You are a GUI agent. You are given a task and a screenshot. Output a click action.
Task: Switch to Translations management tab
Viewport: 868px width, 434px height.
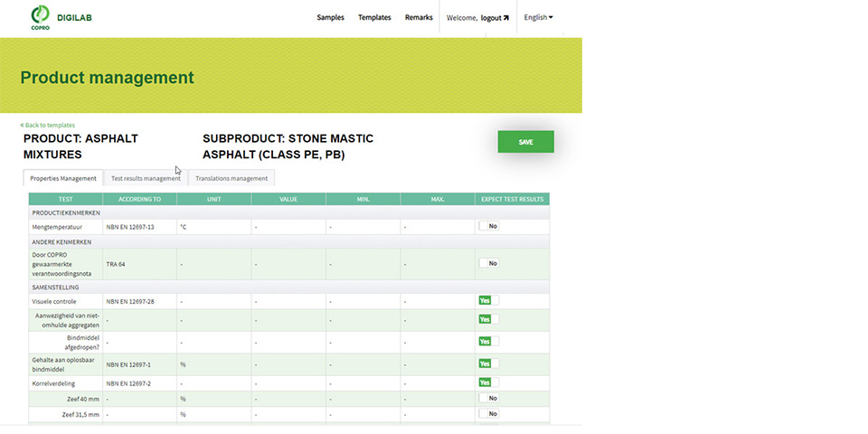(x=231, y=178)
